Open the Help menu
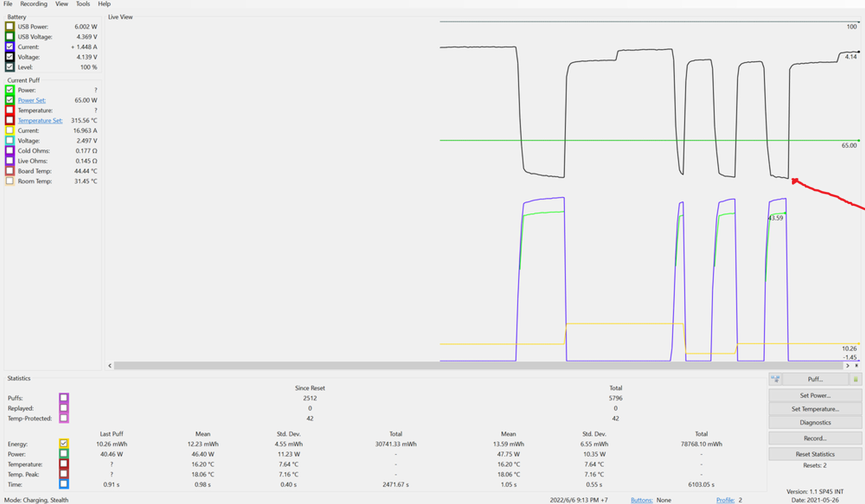 click(104, 4)
